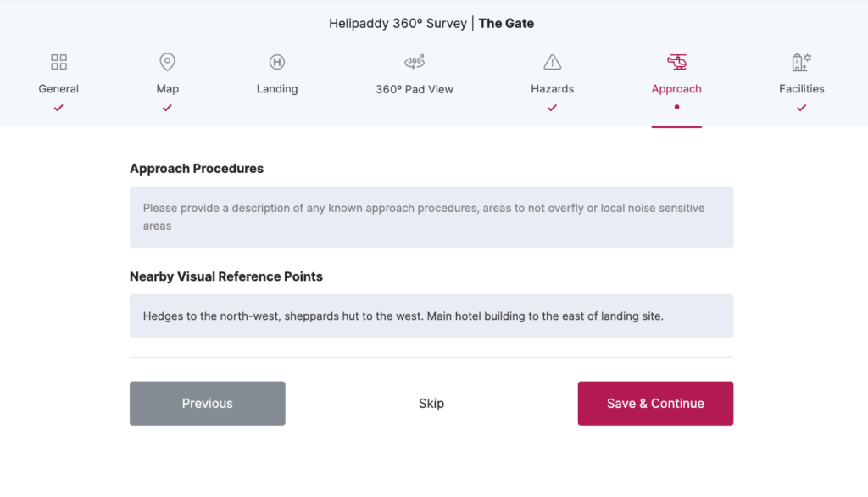Skip this survey step
Image resolution: width=868 pixels, height=497 pixels.
(x=431, y=404)
